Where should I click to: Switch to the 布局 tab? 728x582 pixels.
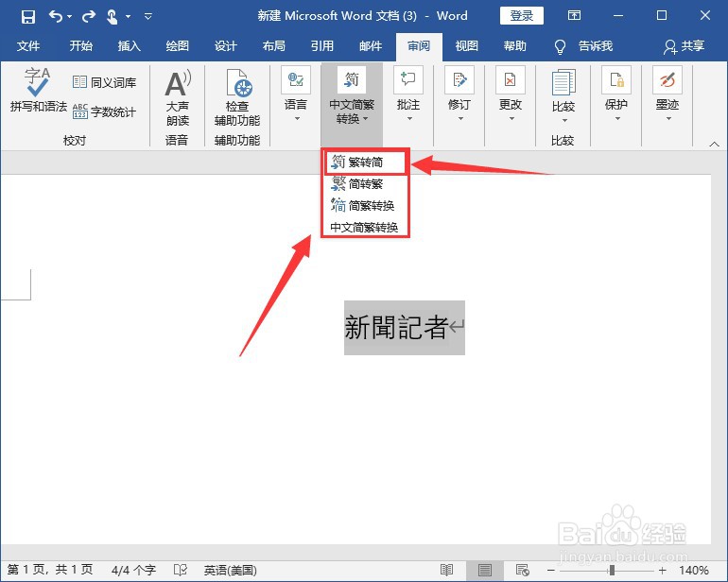[274, 46]
